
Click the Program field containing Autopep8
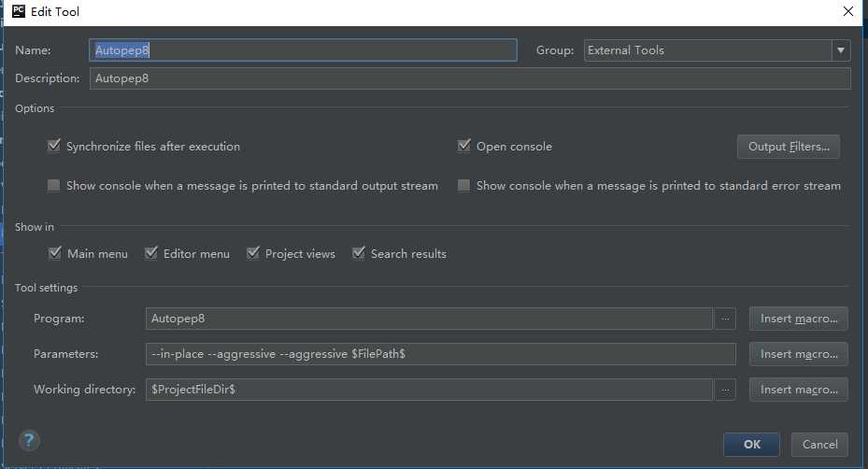click(429, 319)
